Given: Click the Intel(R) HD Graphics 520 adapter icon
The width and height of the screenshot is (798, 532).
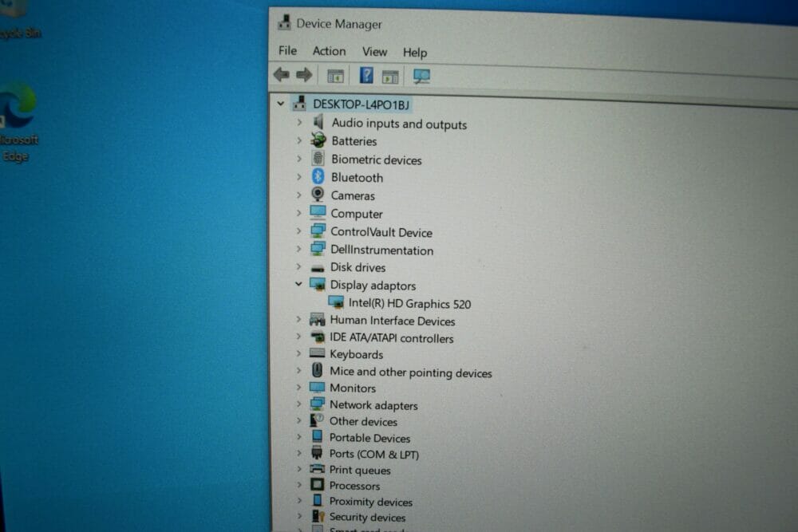Looking at the screenshot, I should 336,302.
